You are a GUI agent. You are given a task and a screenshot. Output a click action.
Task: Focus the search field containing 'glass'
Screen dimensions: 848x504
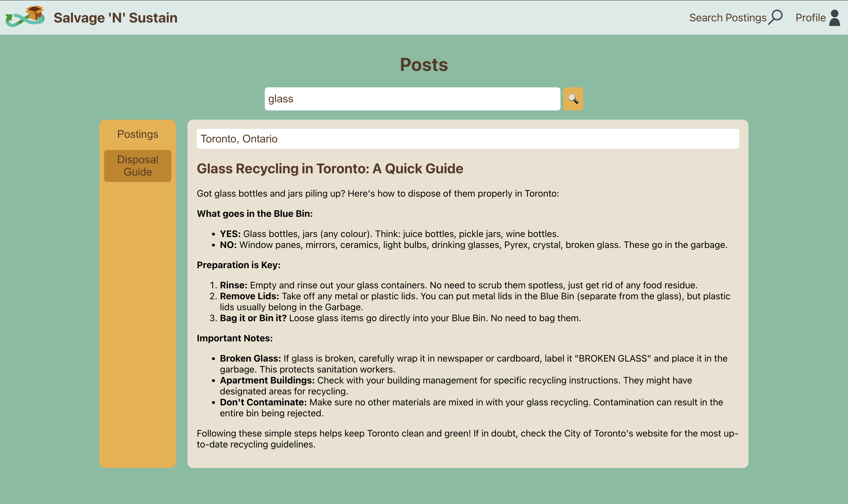tap(412, 99)
